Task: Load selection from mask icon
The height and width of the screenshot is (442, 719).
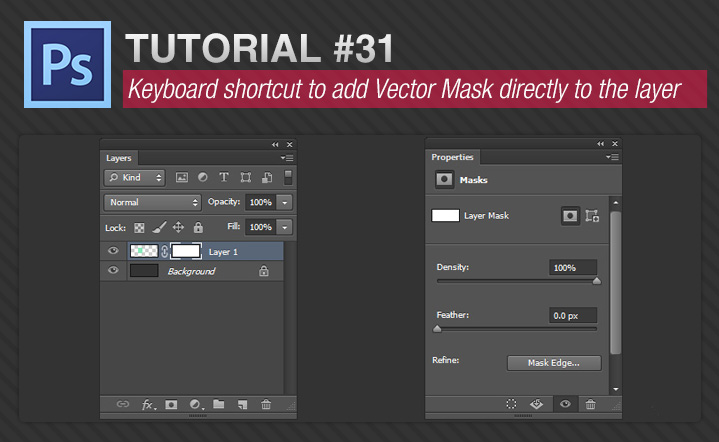Action: (x=512, y=405)
